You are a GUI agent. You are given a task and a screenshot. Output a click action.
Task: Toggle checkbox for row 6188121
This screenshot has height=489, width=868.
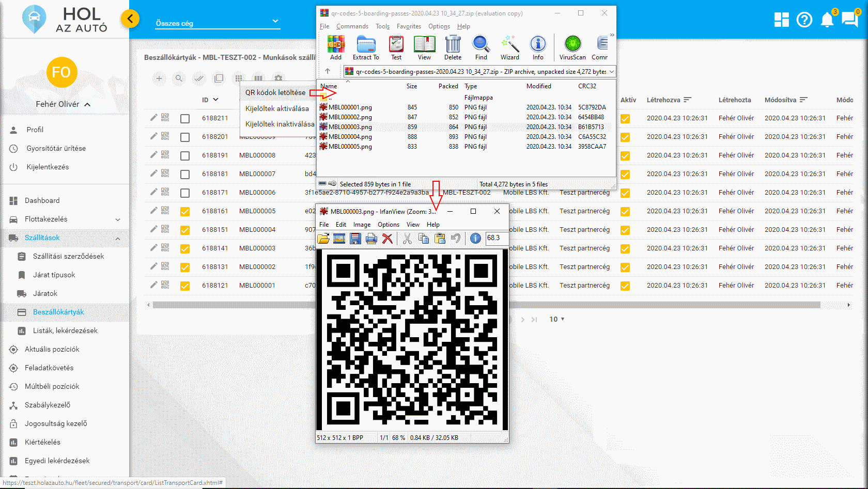coord(185,286)
